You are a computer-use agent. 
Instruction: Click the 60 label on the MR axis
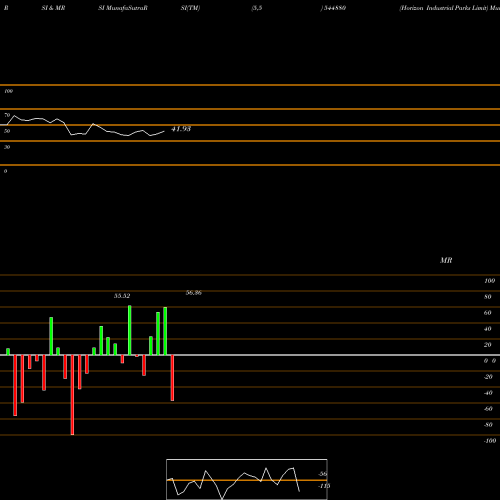point(488,313)
